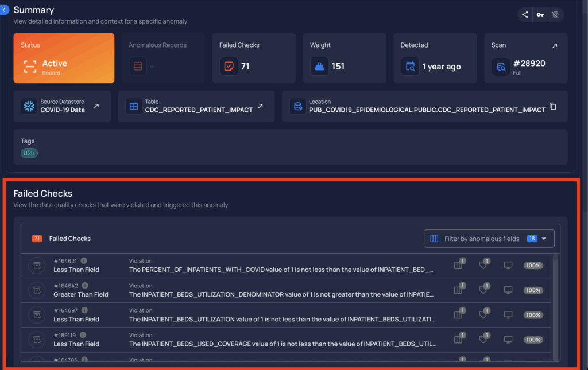Click 100% badge for check #164621

coord(533,266)
